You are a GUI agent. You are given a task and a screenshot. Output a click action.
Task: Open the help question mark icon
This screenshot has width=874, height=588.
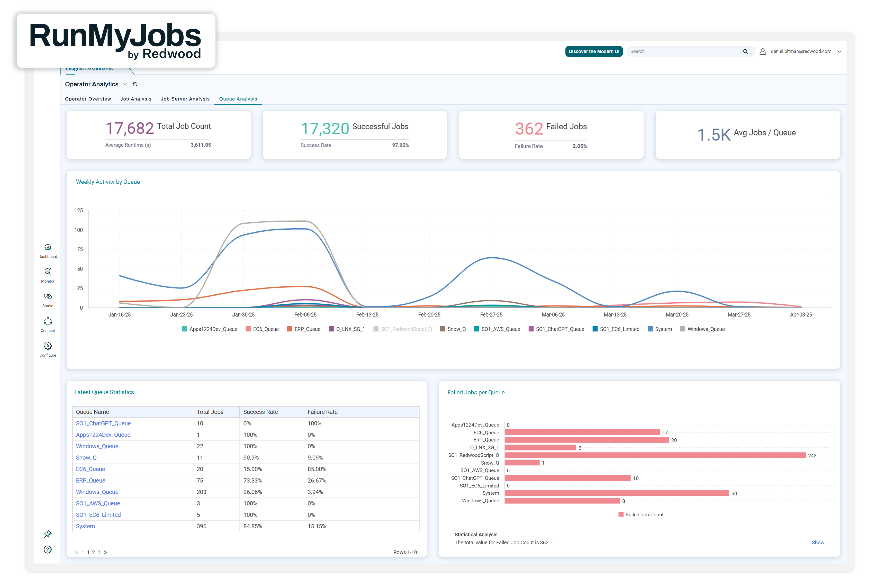[x=48, y=550]
